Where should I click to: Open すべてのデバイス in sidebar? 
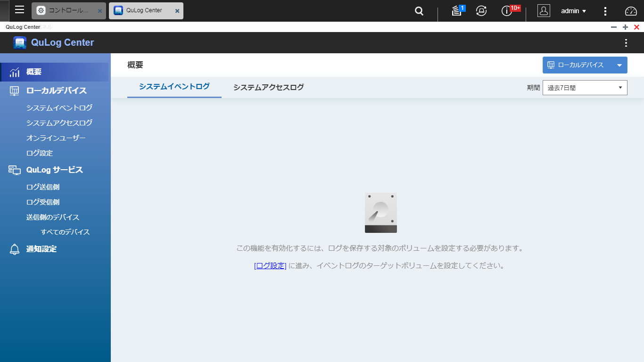click(65, 232)
